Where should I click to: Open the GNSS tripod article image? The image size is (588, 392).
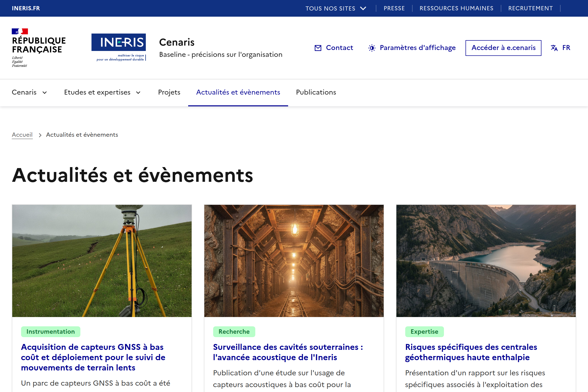(x=102, y=261)
